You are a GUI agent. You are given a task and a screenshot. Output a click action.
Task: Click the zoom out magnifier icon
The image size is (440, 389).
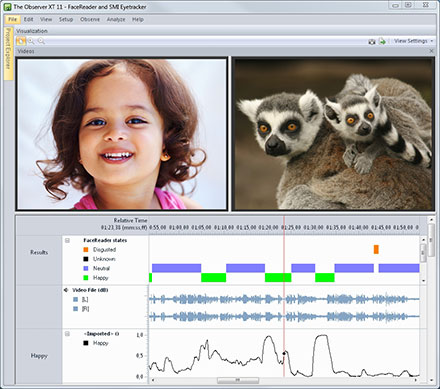(x=41, y=41)
